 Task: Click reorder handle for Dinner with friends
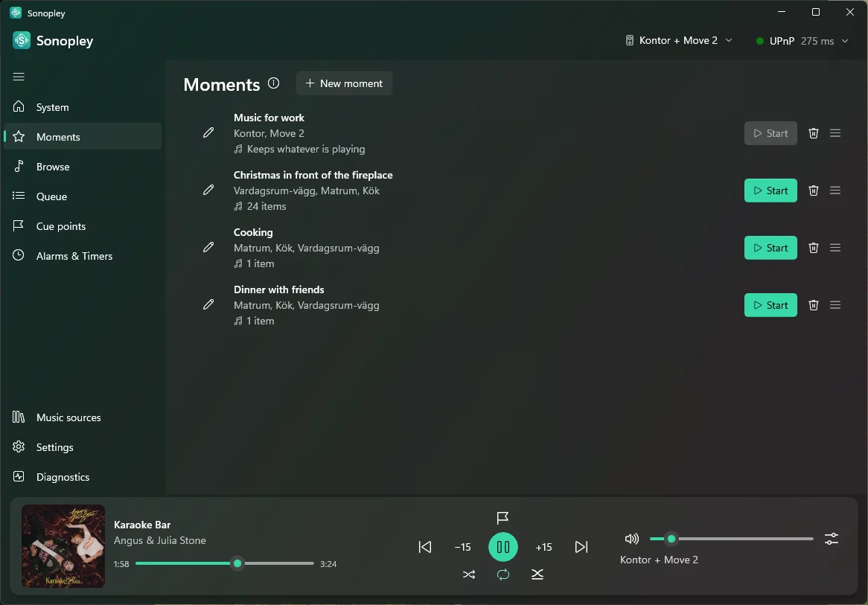pos(835,305)
